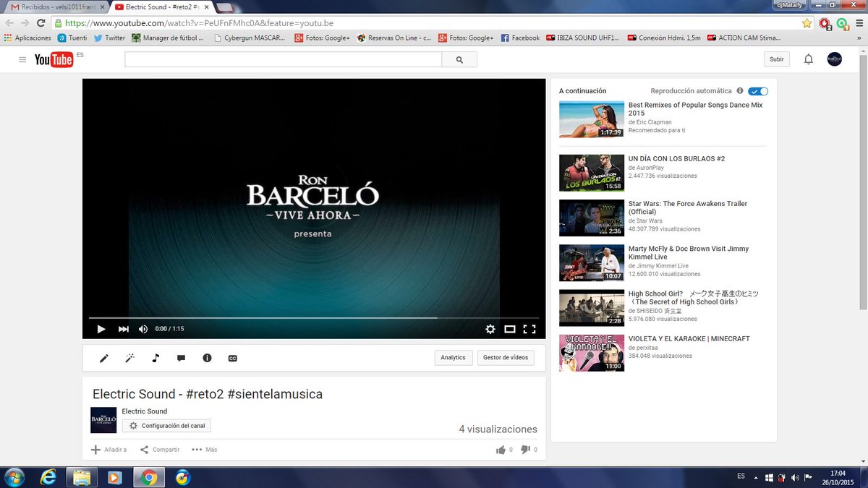Open the Twitter bookmark

[x=109, y=38]
